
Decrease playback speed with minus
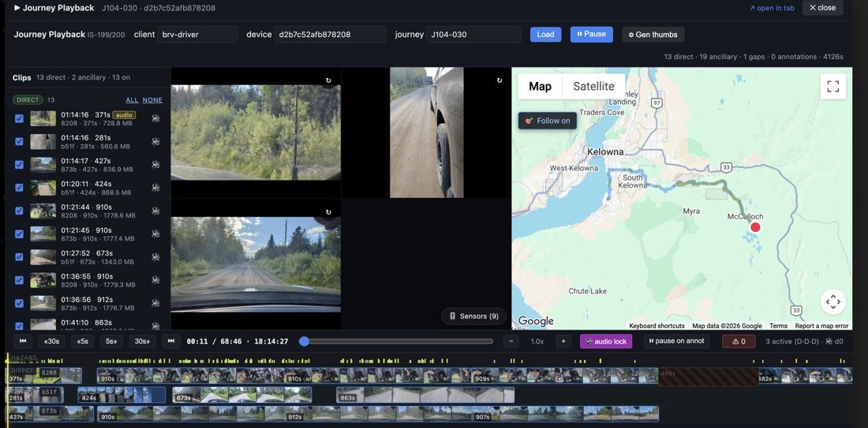coord(511,341)
